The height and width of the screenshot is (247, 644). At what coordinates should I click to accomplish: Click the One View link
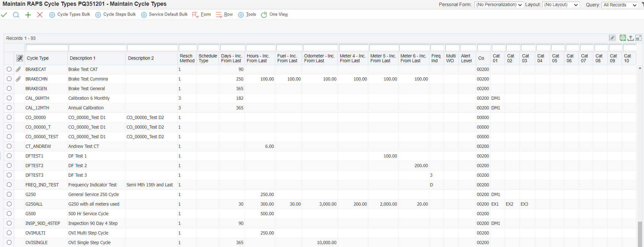tap(278, 14)
